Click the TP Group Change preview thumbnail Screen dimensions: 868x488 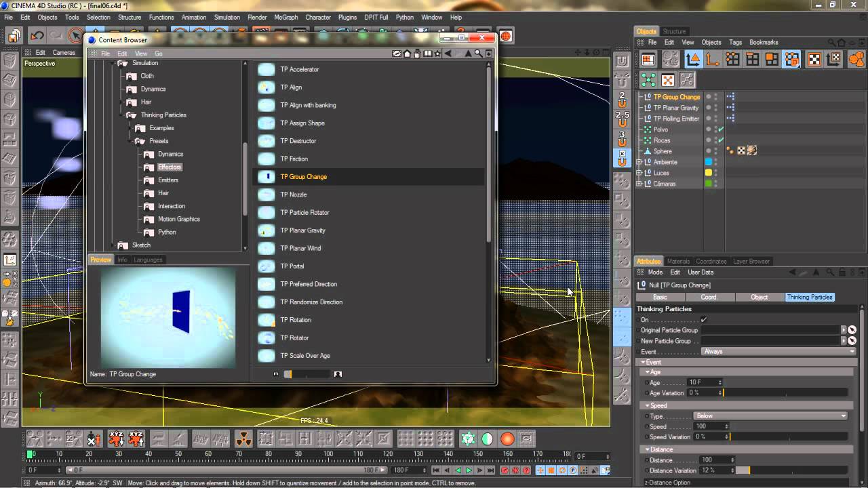168,318
